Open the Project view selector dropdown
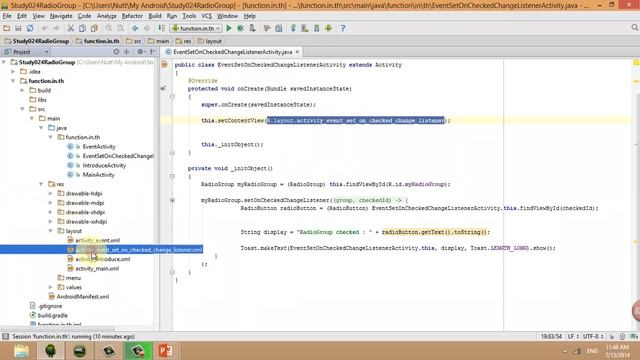Image resolution: width=640 pixels, height=360 pixels. pos(26,52)
